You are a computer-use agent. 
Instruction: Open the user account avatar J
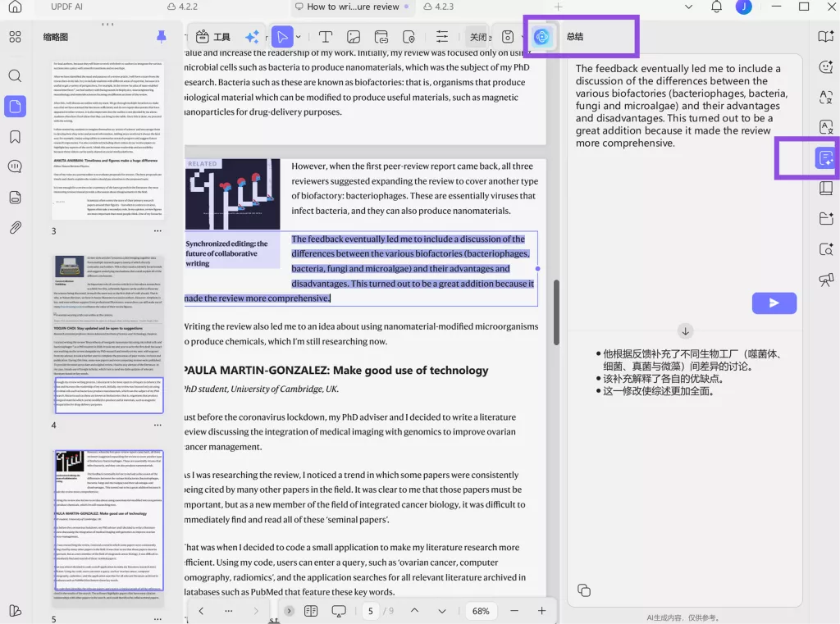[x=743, y=7]
